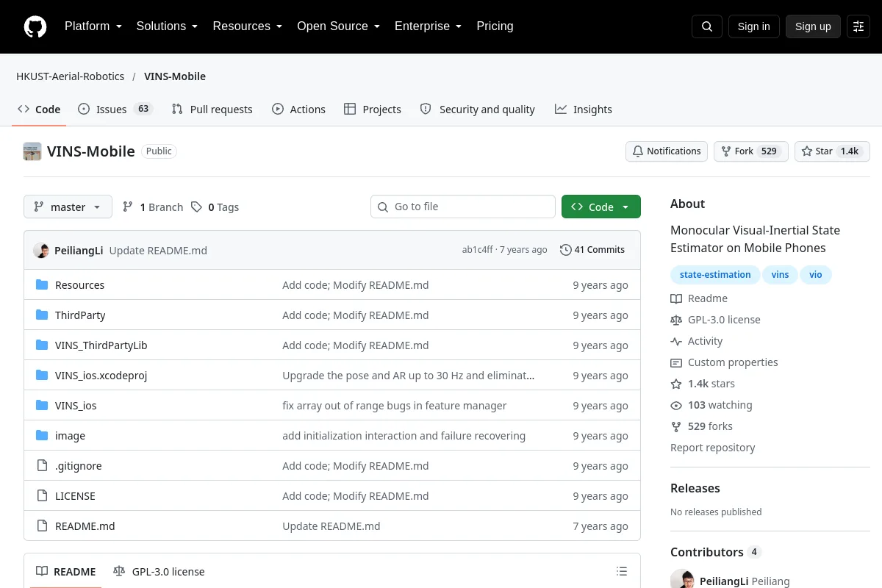Open the search magnifier icon in header
The width and height of the screenshot is (882, 588).
click(x=707, y=26)
